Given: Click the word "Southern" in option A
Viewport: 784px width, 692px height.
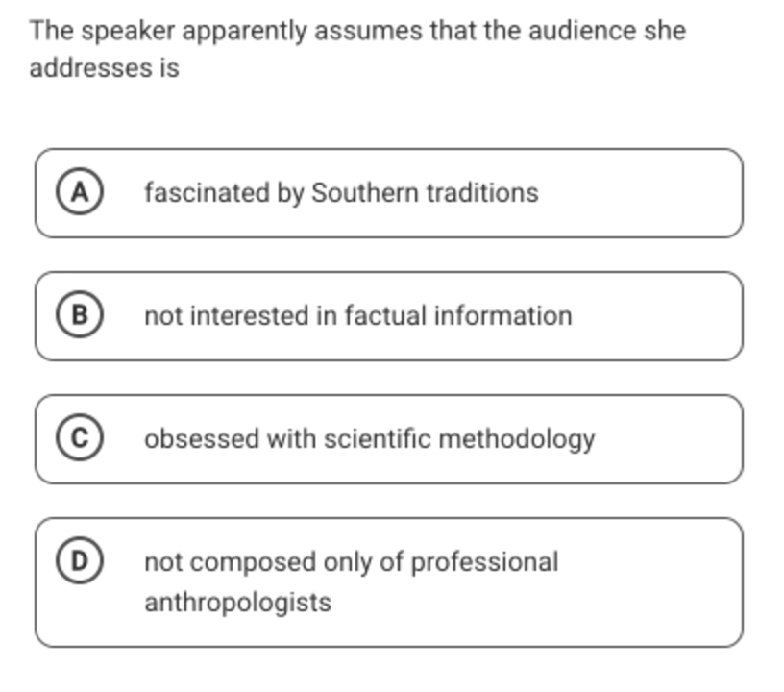Looking at the screenshot, I should click(364, 193).
